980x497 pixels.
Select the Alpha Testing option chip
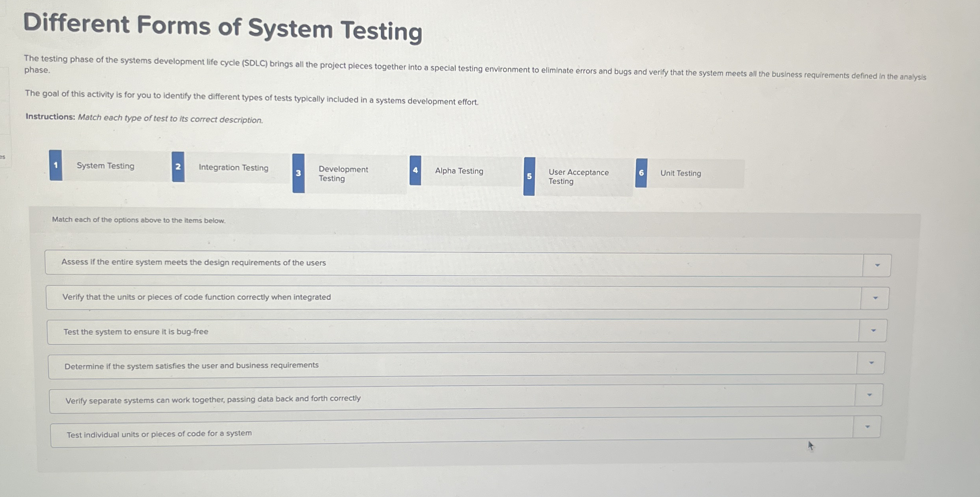[459, 171]
